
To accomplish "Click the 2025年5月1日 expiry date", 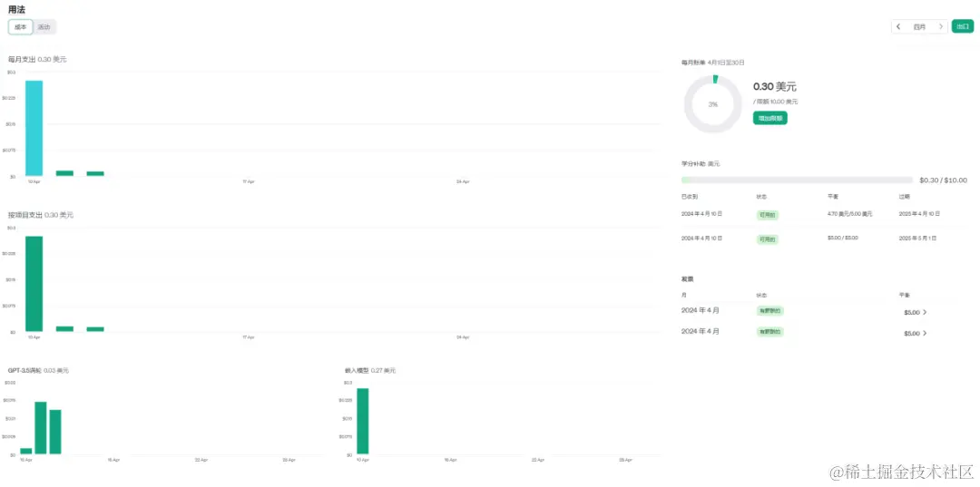I will coord(917,238).
